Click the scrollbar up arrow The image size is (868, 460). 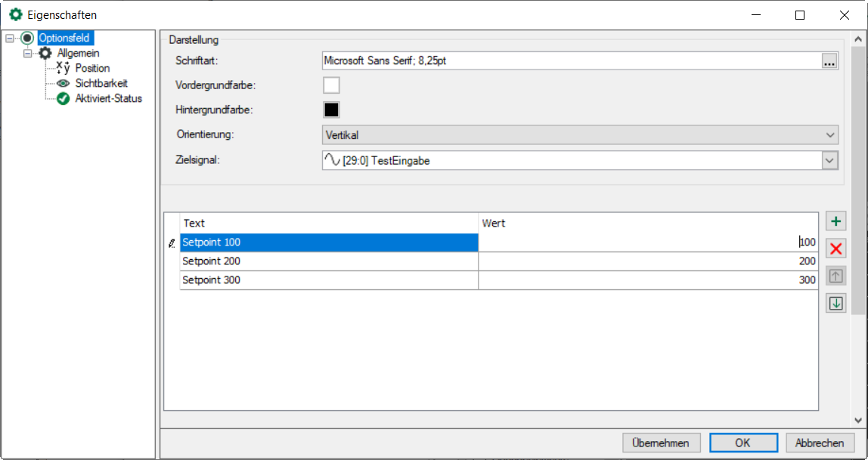coord(859,40)
